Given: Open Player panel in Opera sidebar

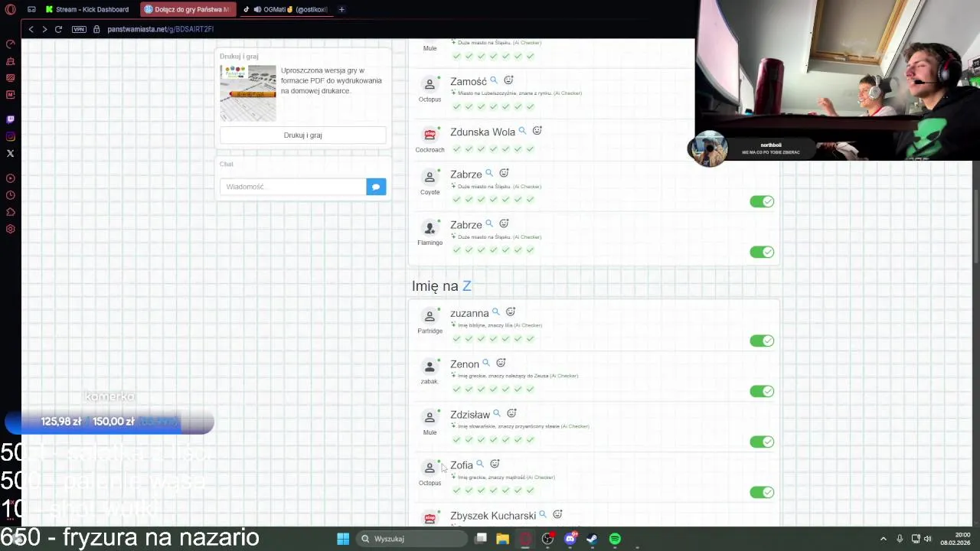Looking at the screenshot, I should (x=10, y=178).
